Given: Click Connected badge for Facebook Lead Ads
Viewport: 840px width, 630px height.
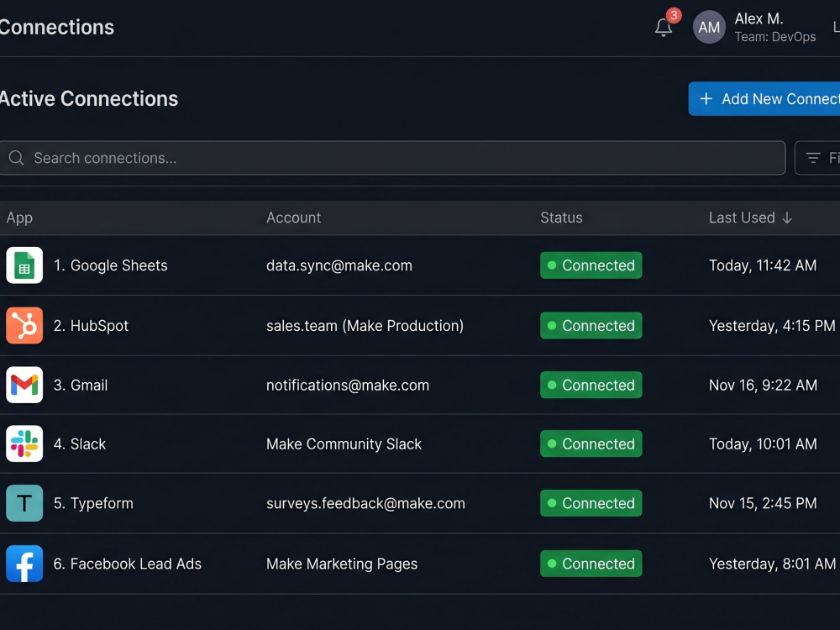Looking at the screenshot, I should tap(591, 564).
